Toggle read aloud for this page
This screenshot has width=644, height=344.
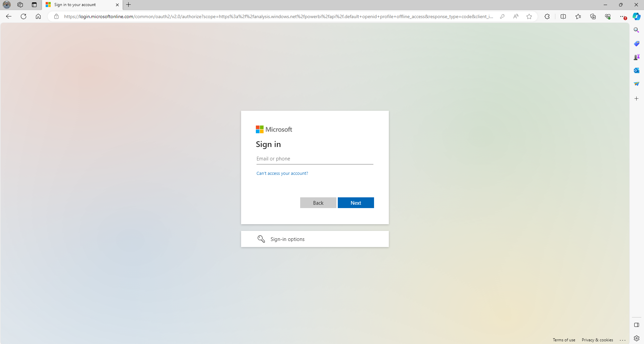(516, 16)
